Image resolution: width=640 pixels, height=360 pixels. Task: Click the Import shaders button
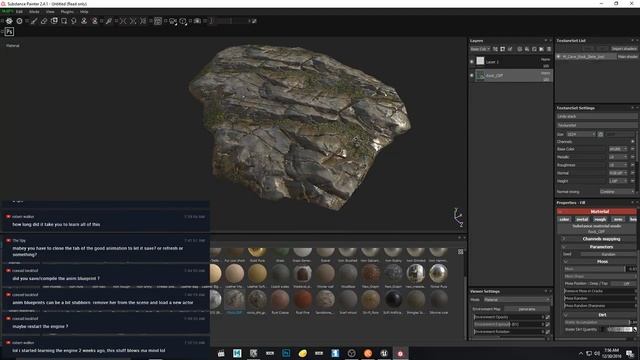[624, 49]
